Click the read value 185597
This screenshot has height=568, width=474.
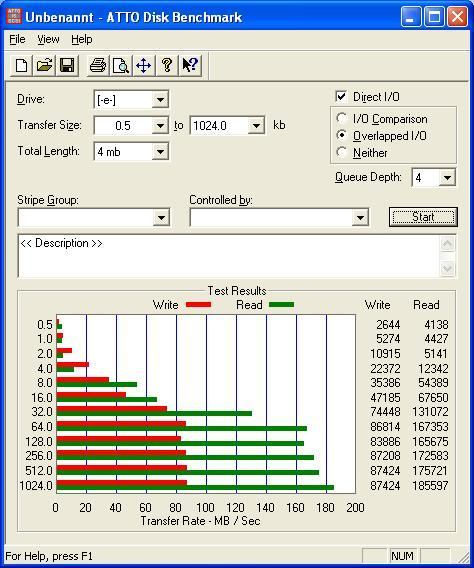click(x=431, y=485)
